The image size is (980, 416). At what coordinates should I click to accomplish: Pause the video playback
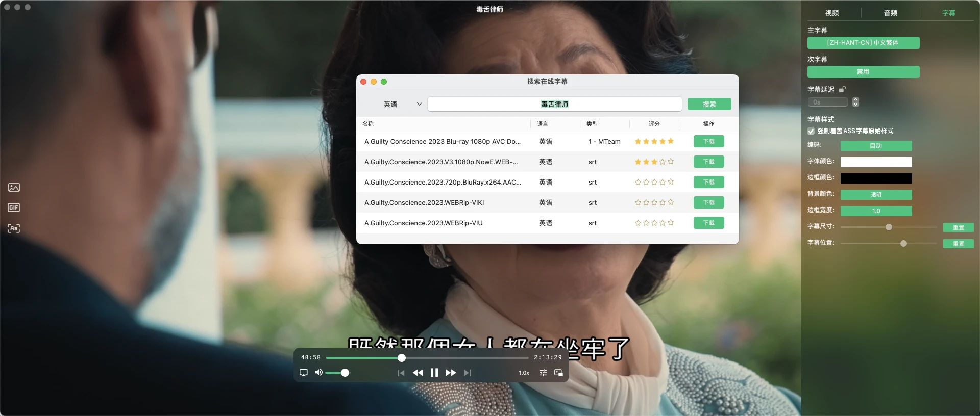click(x=434, y=373)
